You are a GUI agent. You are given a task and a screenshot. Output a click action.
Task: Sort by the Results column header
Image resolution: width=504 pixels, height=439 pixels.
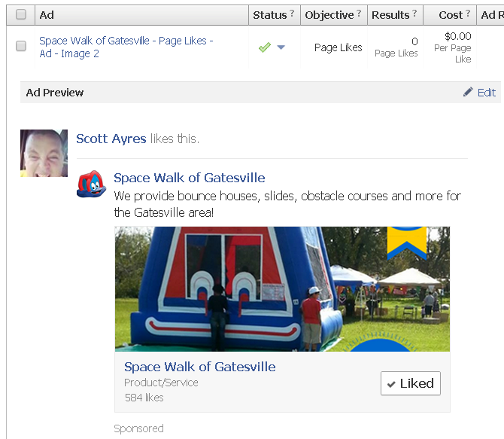pos(395,15)
